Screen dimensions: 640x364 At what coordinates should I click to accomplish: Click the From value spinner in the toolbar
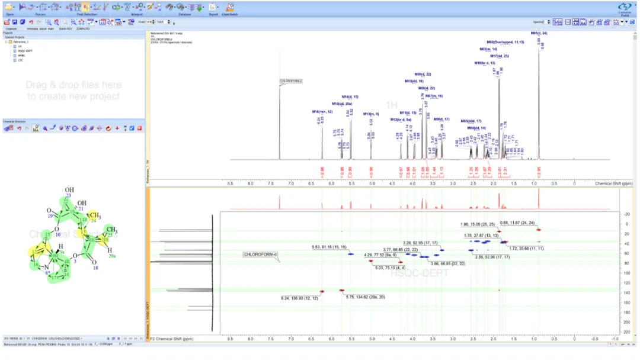tap(153, 22)
